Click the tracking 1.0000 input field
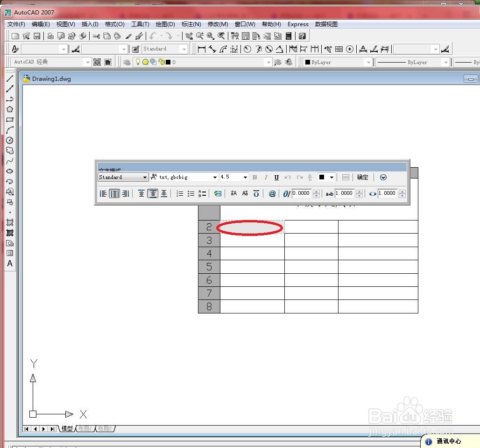Image resolution: width=480 pixels, height=448 pixels. click(345, 193)
